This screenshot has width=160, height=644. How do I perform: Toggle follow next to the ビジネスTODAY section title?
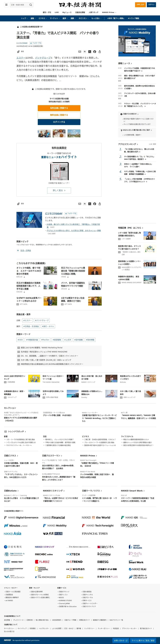click(71, 214)
